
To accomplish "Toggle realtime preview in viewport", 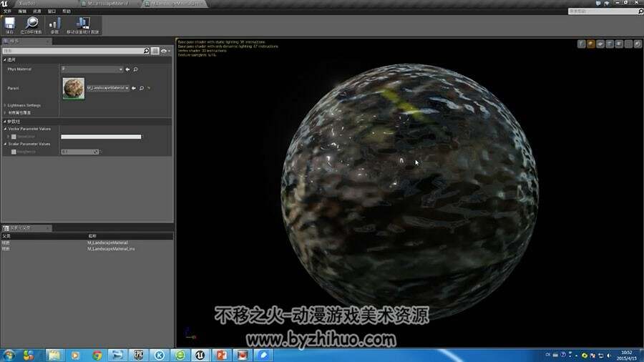I will coord(638,44).
